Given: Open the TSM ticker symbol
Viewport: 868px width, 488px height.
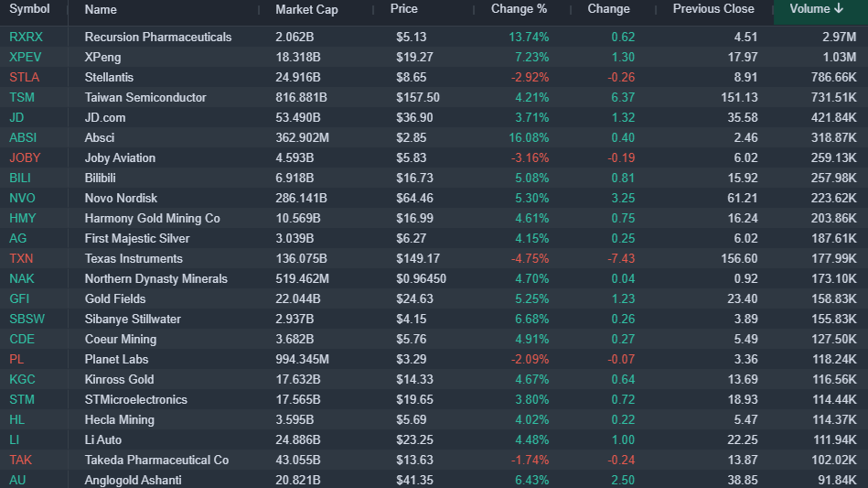Looking at the screenshot, I should (22, 97).
